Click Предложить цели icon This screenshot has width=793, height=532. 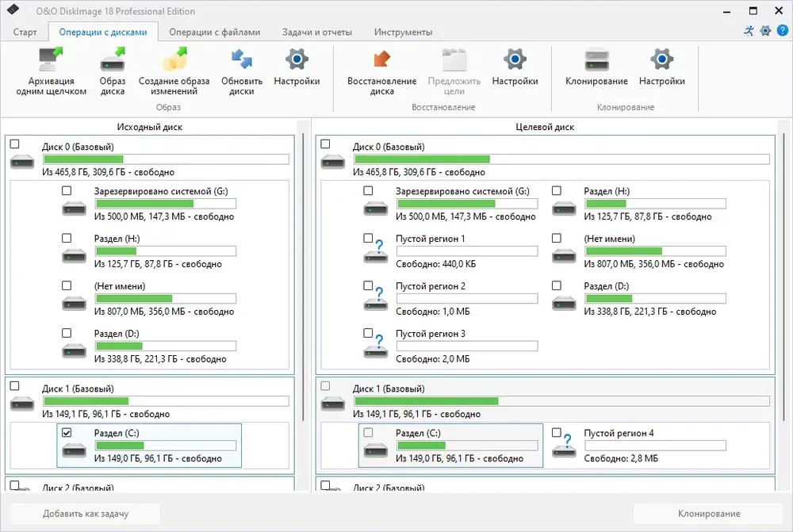point(454,59)
